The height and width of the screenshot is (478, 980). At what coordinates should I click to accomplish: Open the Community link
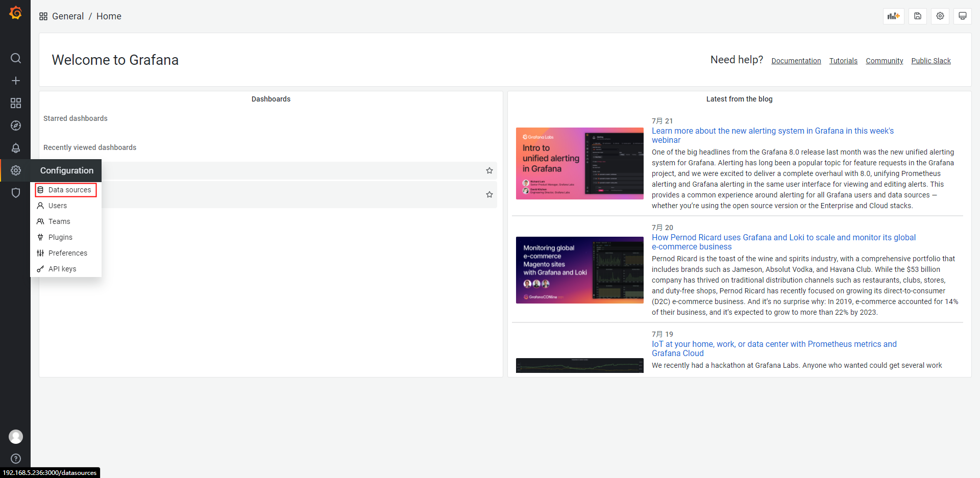tap(885, 61)
